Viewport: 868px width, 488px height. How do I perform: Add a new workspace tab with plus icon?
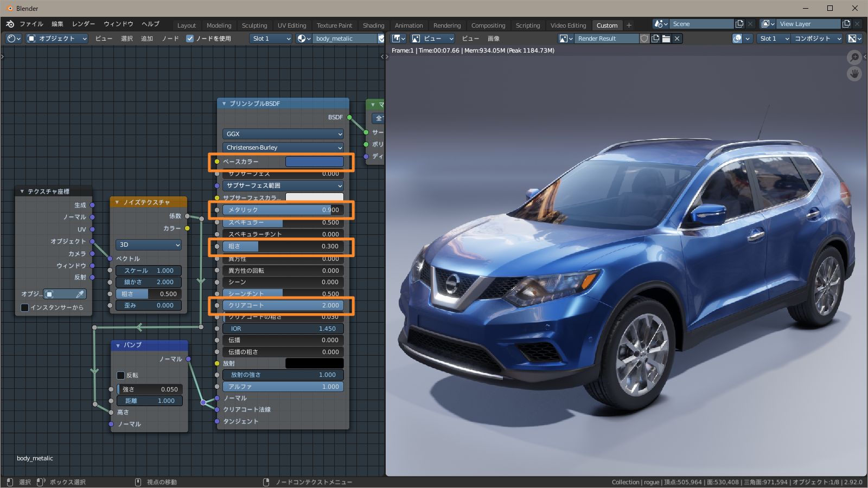pyautogui.click(x=629, y=25)
